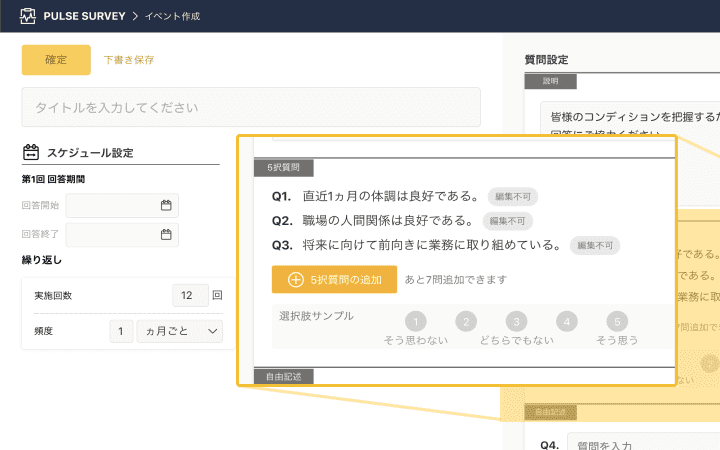This screenshot has height=450, width=720.
Task: Click the 確定 button
Action: (x=56, y=60)
